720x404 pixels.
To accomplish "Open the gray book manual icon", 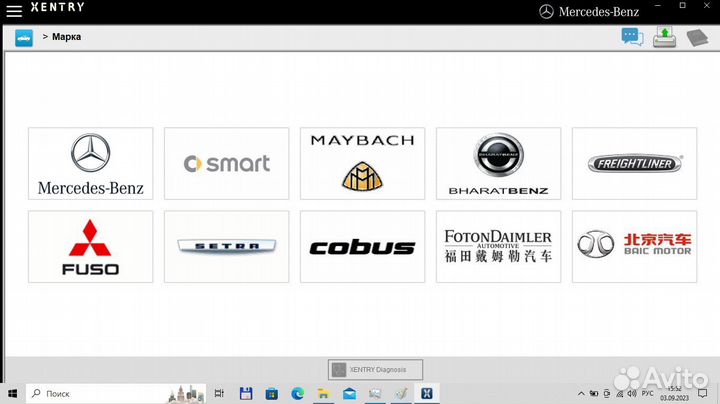I will coord(696,37).
